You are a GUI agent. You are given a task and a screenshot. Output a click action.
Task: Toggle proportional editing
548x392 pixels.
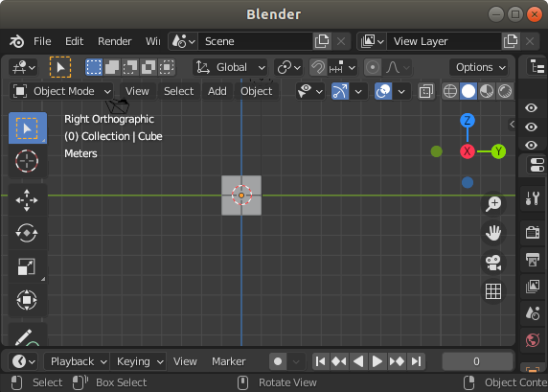click(x=373, y=67)
